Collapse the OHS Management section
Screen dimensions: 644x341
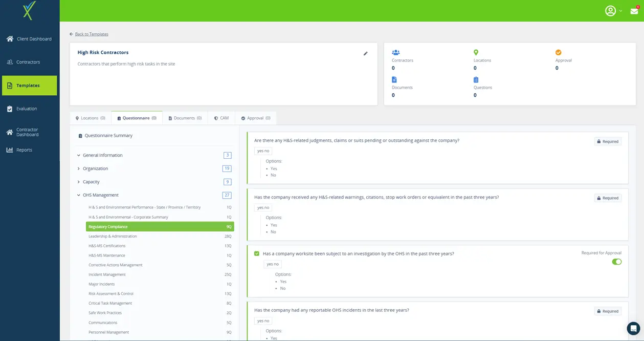coord(79,195)
